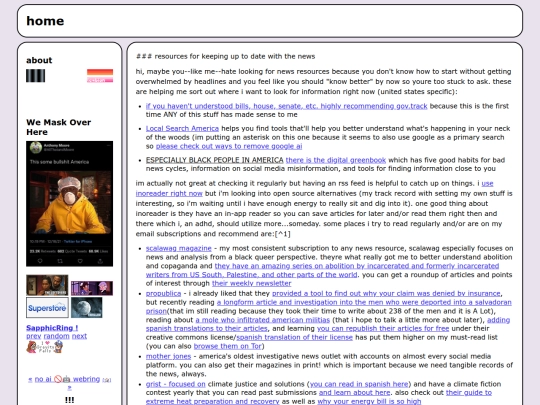
Task: Go to next SapphicRing site
Action: tap(79, 336)
